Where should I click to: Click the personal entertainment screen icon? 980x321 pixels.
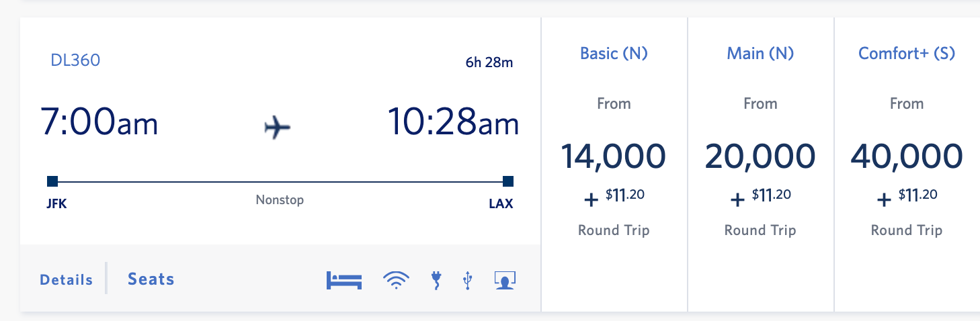pos(504,280)
